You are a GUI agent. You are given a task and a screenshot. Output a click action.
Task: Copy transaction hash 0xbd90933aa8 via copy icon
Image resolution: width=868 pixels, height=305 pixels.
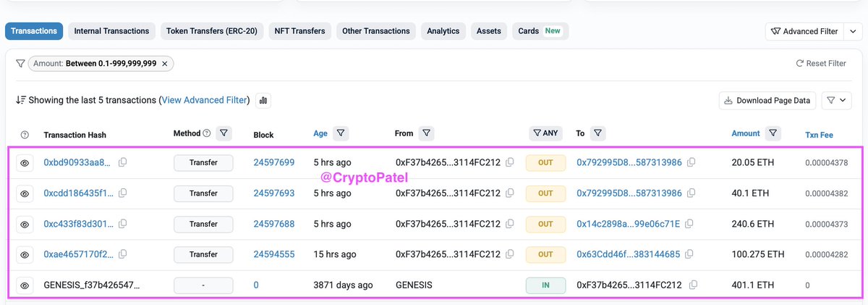(123, 162)
